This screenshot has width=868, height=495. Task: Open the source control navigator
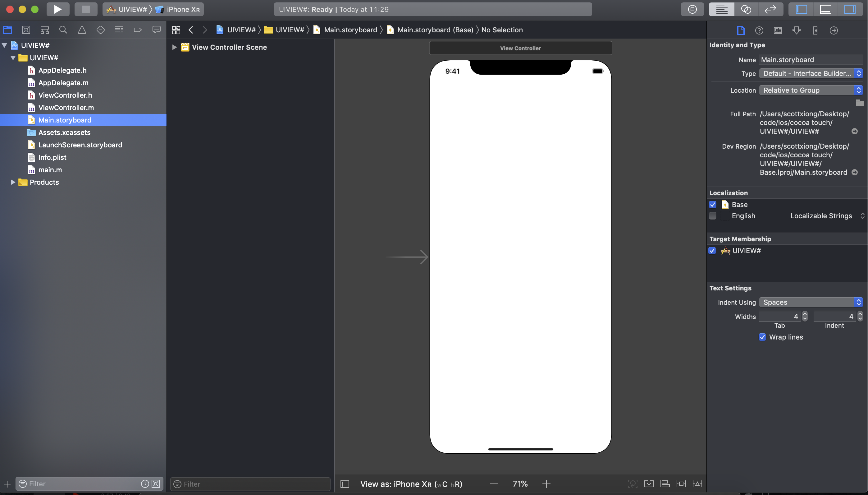(26, 30)
